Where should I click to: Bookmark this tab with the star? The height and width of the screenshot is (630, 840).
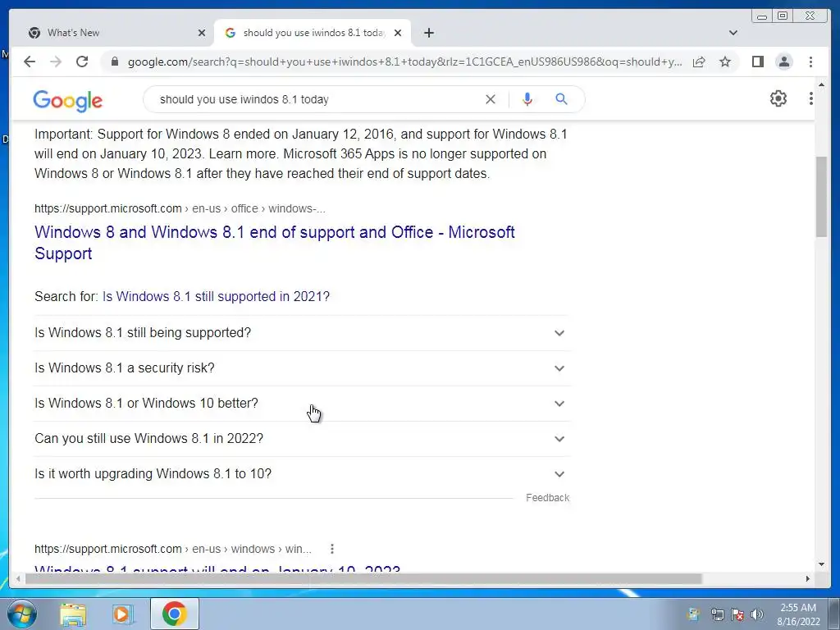pos(725,62)
